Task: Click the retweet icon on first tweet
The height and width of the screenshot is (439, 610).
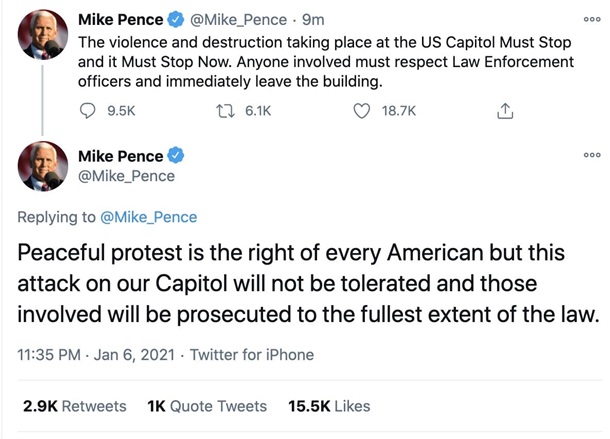Action: point(225,113)
